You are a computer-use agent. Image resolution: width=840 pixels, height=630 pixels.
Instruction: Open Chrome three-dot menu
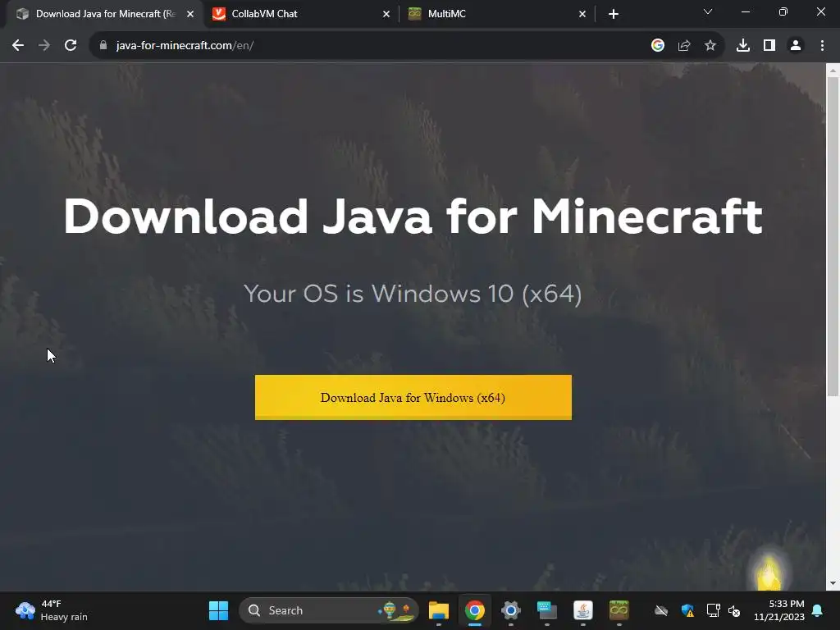click(822, 46)
